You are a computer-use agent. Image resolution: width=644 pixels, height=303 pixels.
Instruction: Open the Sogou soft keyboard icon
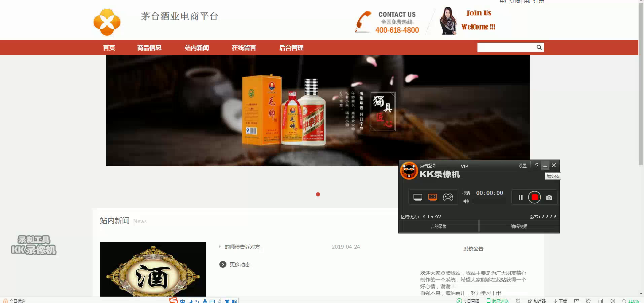click(x=212, y=301)
